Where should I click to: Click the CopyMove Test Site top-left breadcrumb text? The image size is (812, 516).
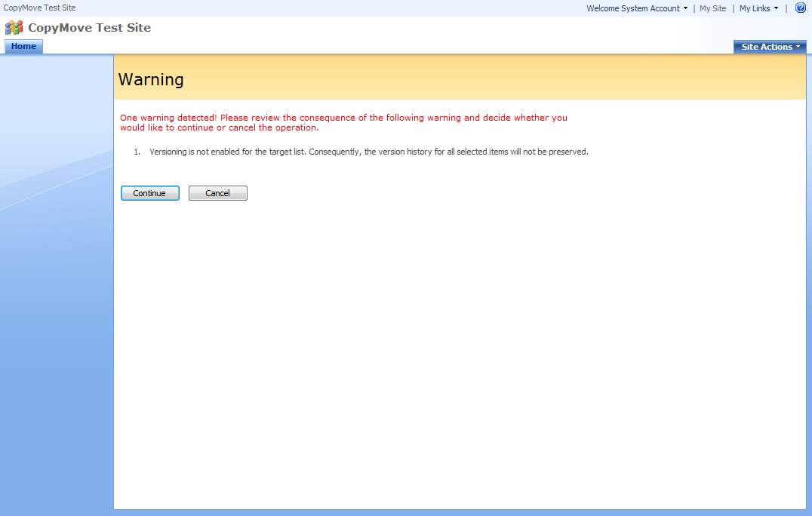[39, 8]
